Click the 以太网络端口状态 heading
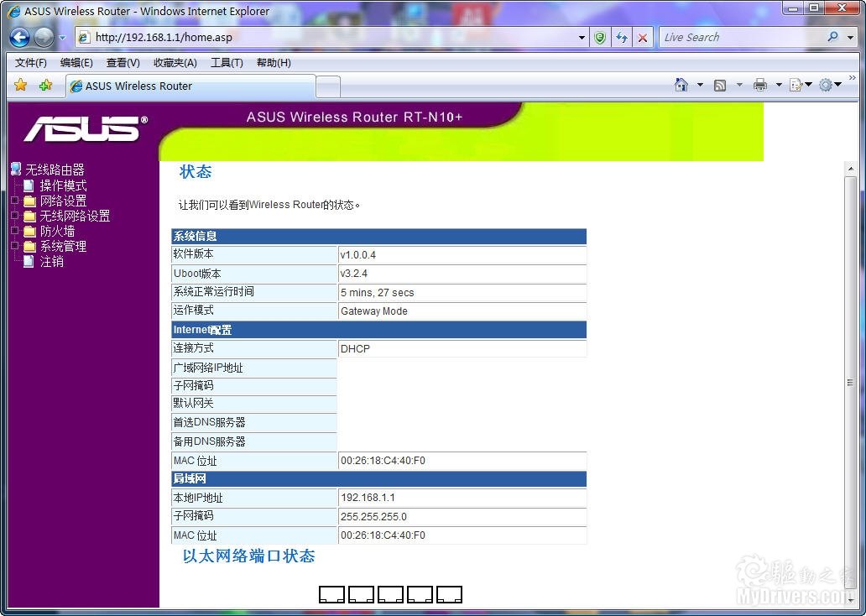The height and width of the screenshot is (616, 866). (248, 556)
